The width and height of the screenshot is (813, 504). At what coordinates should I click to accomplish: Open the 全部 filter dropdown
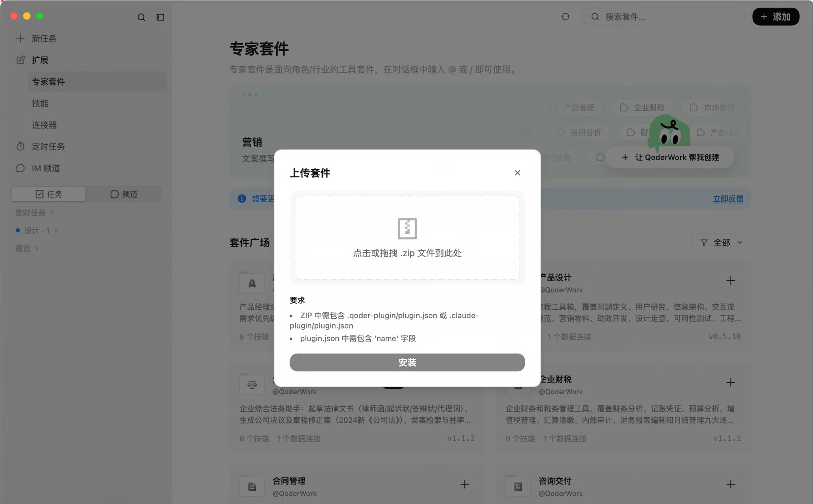tap(721, 243)
